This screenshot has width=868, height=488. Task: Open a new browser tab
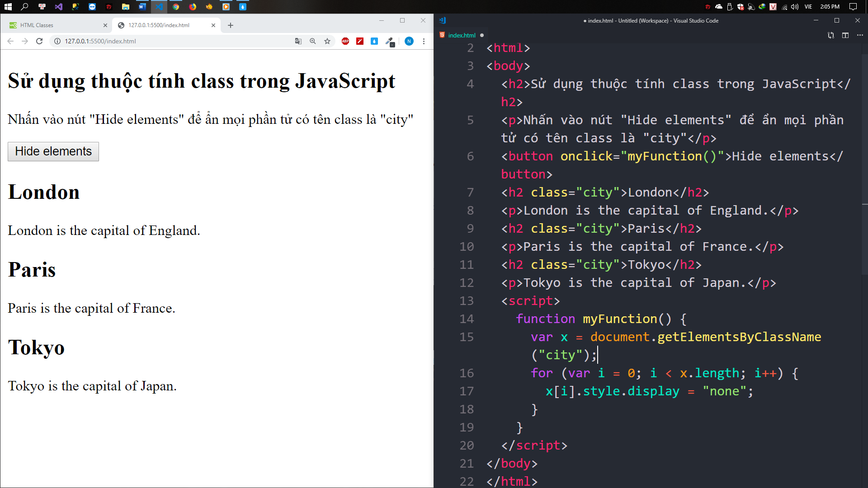coord(231,25)
